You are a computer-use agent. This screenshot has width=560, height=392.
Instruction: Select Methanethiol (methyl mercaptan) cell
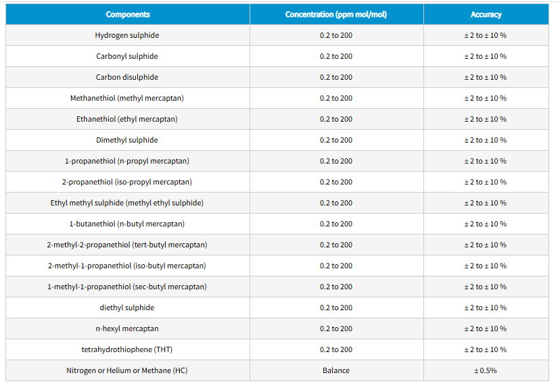[127, 98]
